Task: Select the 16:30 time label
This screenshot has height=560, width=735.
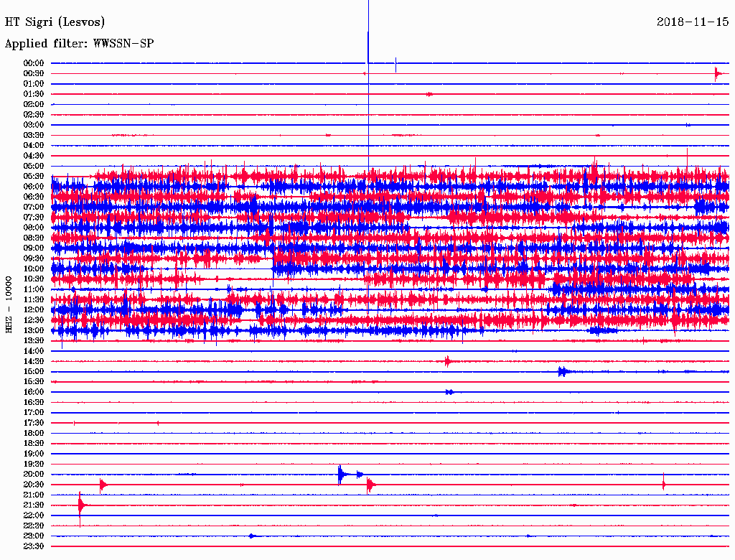Action: (x=34, y=403)
